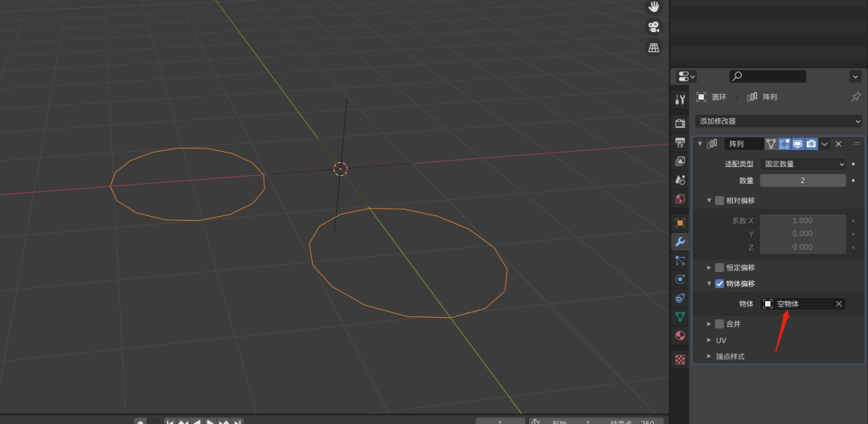Expand the 恒定偏移 section

click(x=709, y=267)
